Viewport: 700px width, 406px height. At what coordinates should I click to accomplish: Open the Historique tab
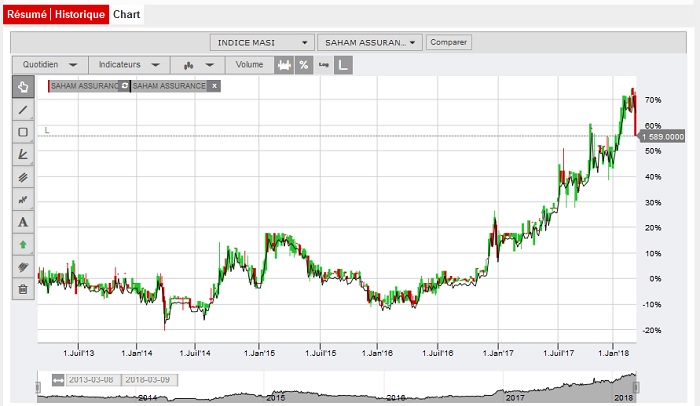[79, 16]
